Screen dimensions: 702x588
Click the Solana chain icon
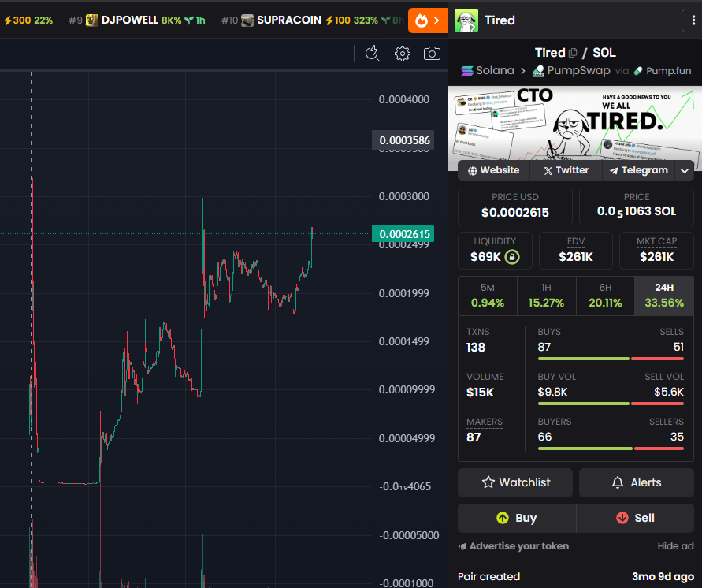pyautogui.click(x=467, y=71)
